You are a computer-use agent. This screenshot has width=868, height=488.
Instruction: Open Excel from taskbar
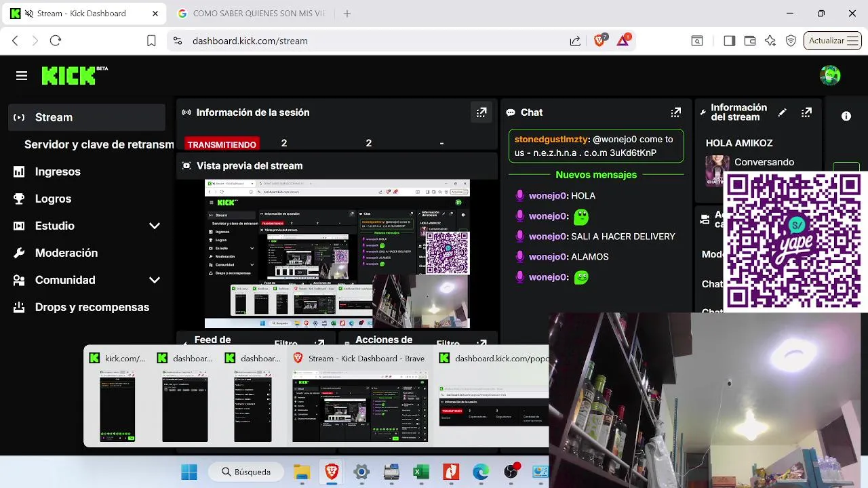421,472
